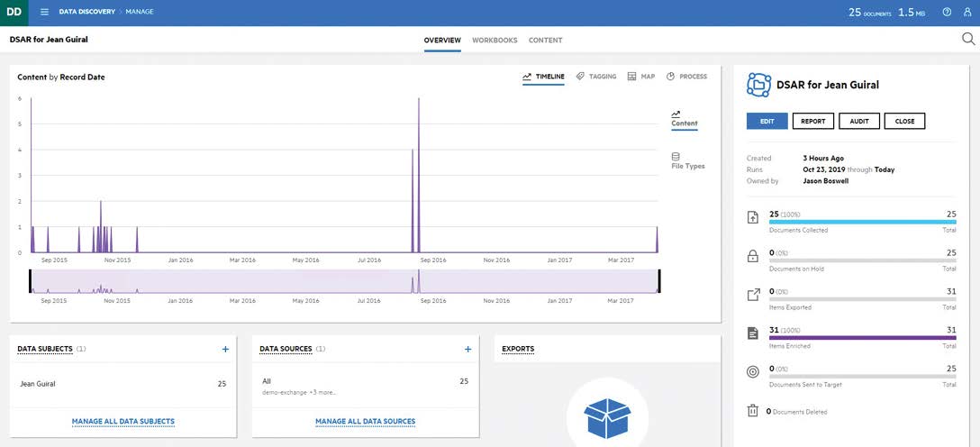Click the search magnifier icon
Image resolution: width=980 pixels, height=447 pixels.
click(968, 40)
